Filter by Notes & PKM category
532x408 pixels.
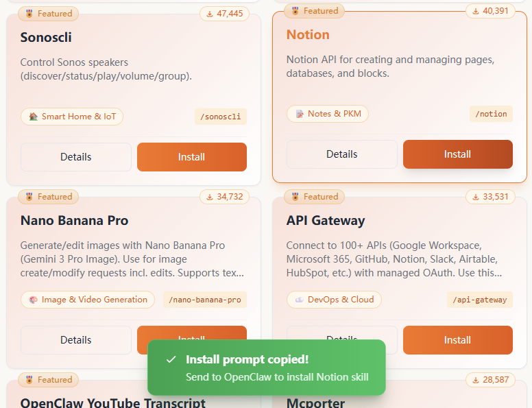point(328,114)
